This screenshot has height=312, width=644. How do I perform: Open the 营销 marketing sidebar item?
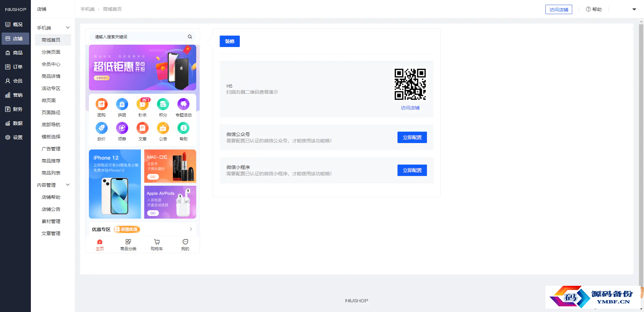tap(15, 95)
